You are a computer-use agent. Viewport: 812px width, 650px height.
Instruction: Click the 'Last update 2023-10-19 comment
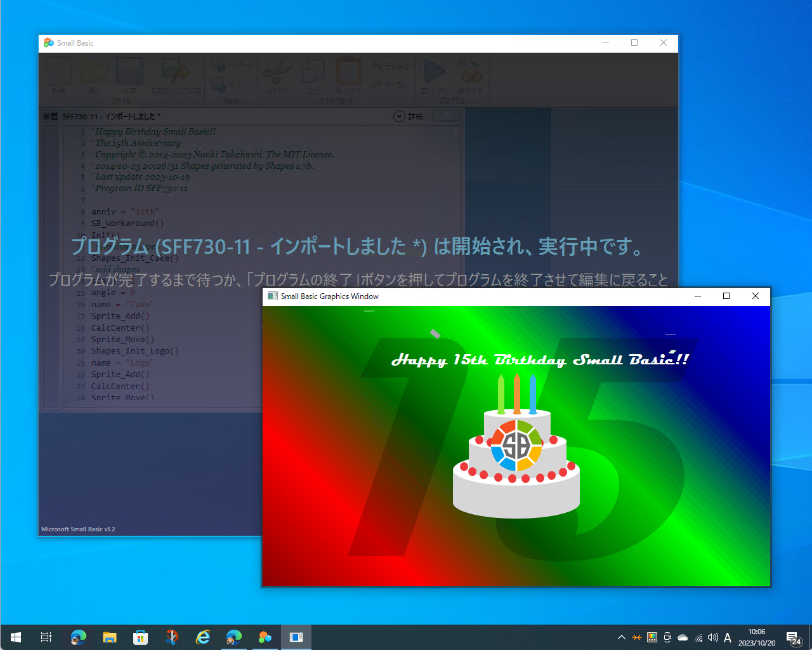point(141,177)
